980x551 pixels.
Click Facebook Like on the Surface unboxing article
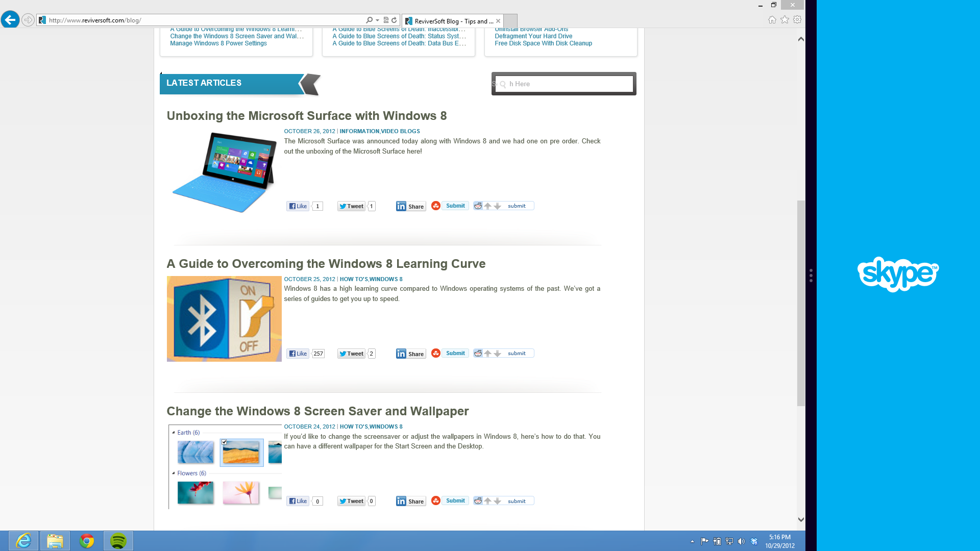[298, 206]
